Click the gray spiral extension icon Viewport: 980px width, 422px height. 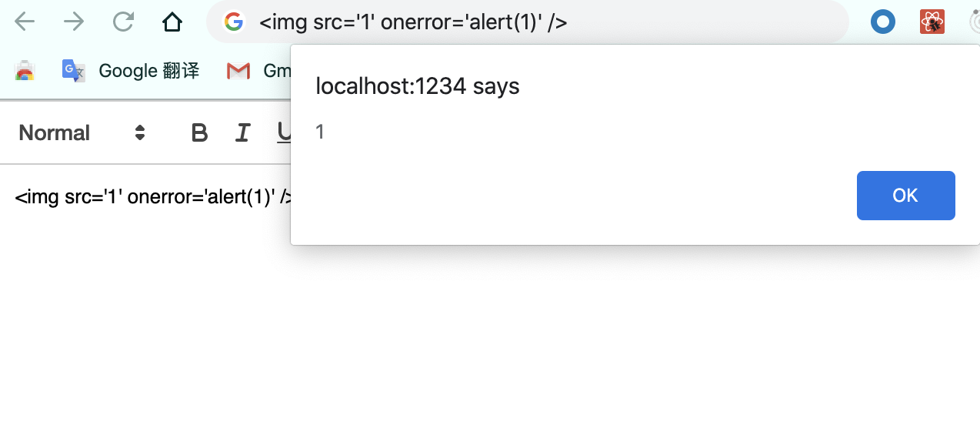[973, 22]
